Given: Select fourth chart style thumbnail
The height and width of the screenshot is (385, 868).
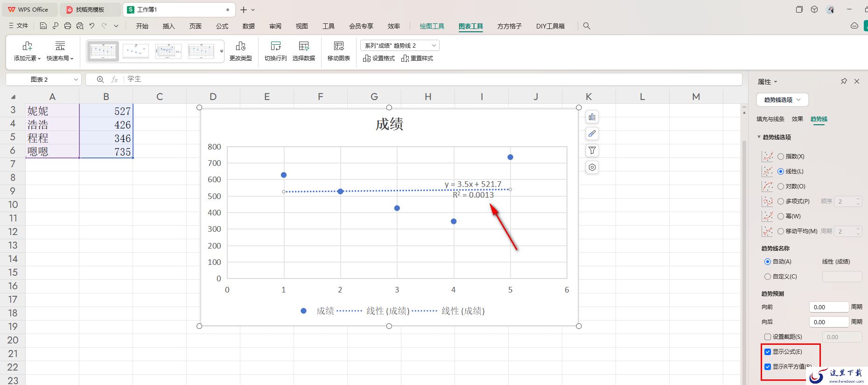Looking at the screenshot, I should 201,51.
